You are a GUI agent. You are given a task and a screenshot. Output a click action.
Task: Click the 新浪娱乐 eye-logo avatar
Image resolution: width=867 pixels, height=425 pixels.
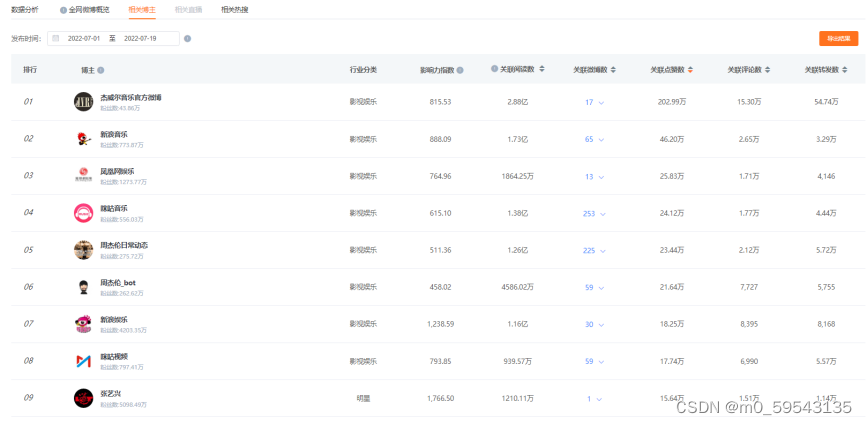pyautogui.click(x=83, y=324)
